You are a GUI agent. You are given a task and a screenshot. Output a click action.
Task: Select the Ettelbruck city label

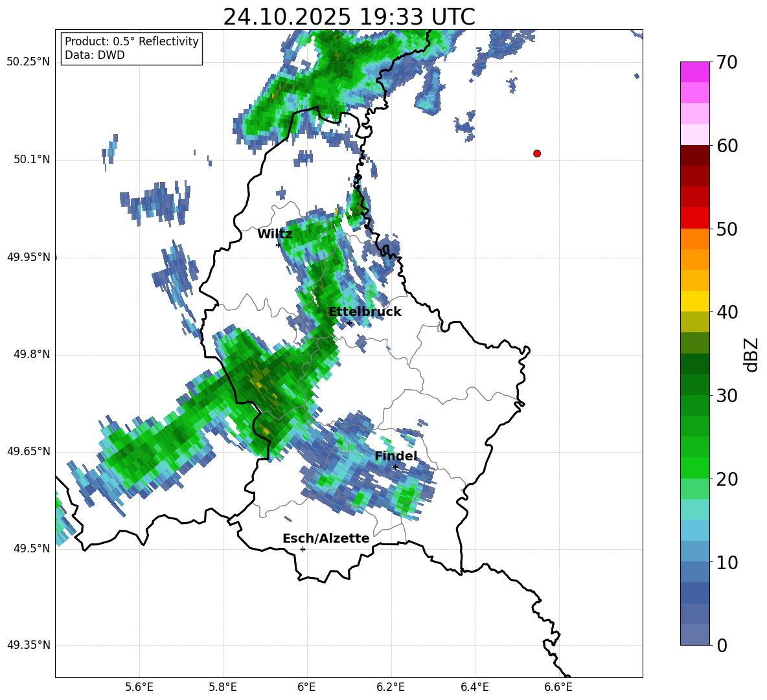365,312
